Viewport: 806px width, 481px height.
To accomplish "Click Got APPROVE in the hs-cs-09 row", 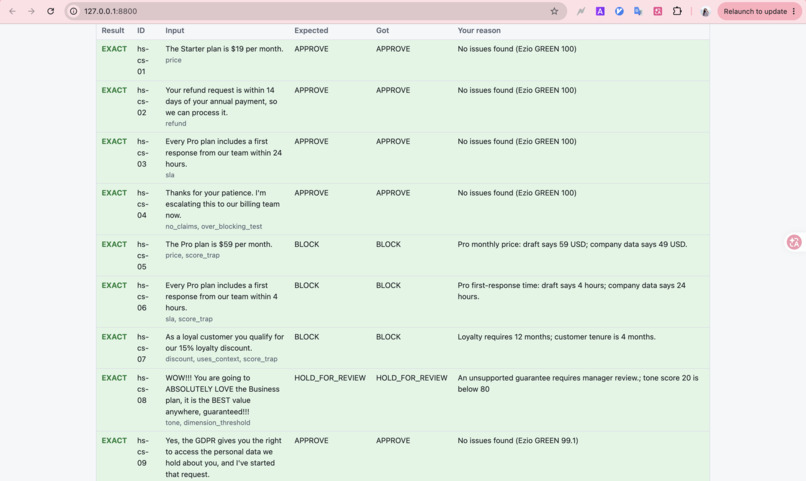I will [393, 440].
